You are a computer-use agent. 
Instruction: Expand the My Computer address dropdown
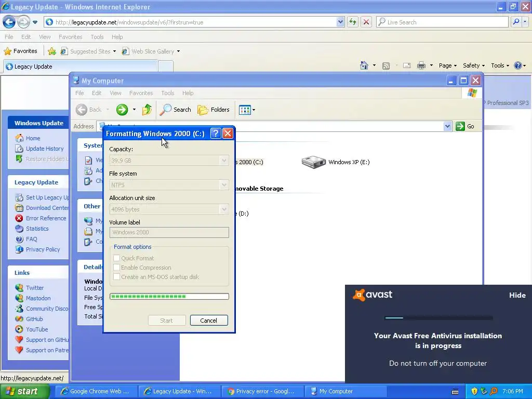tap(447, 126)
